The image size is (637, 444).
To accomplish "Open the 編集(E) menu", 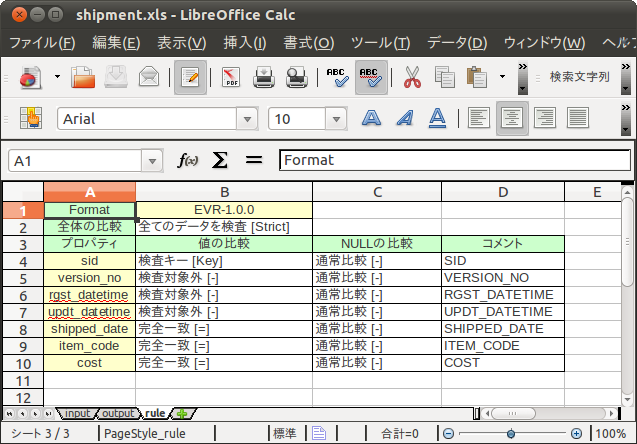I will [116, 43].
